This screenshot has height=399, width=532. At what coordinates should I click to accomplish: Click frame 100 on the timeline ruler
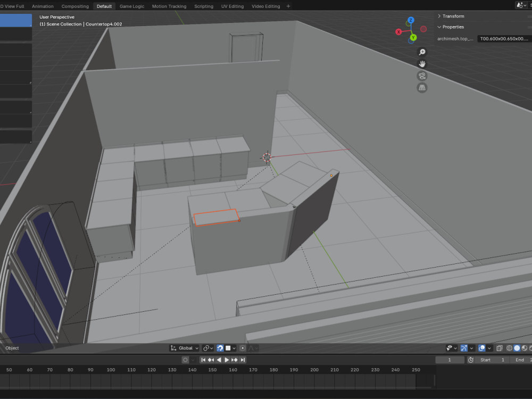(x=111, y=370)
